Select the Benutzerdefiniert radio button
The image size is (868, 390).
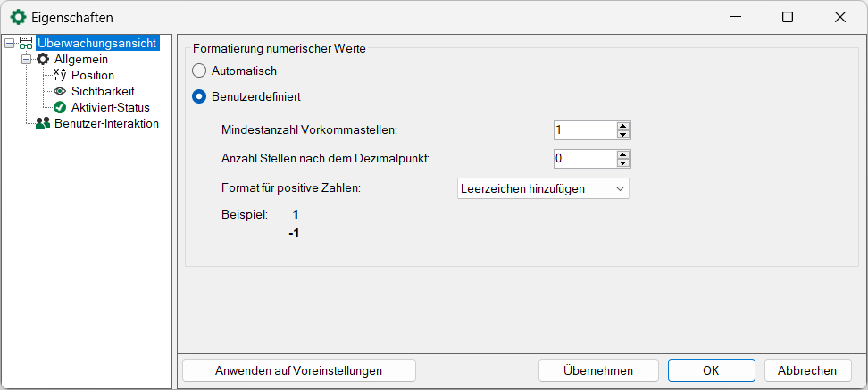(200, 95)
